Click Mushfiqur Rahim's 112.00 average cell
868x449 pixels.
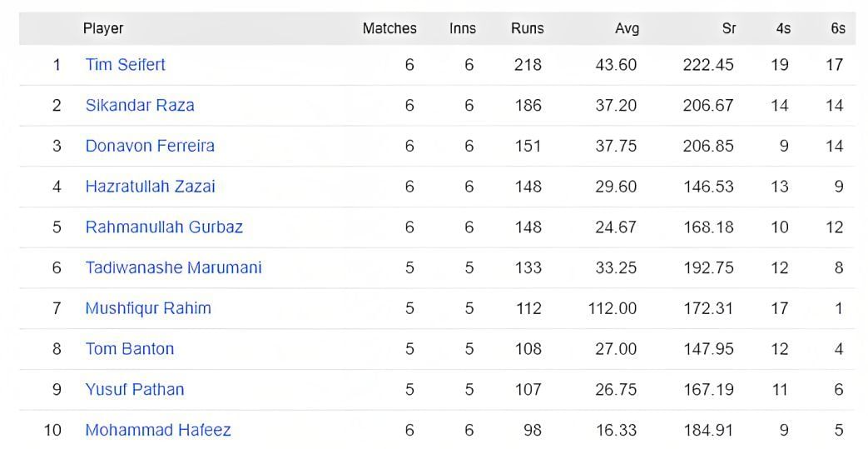coord(613,308)
